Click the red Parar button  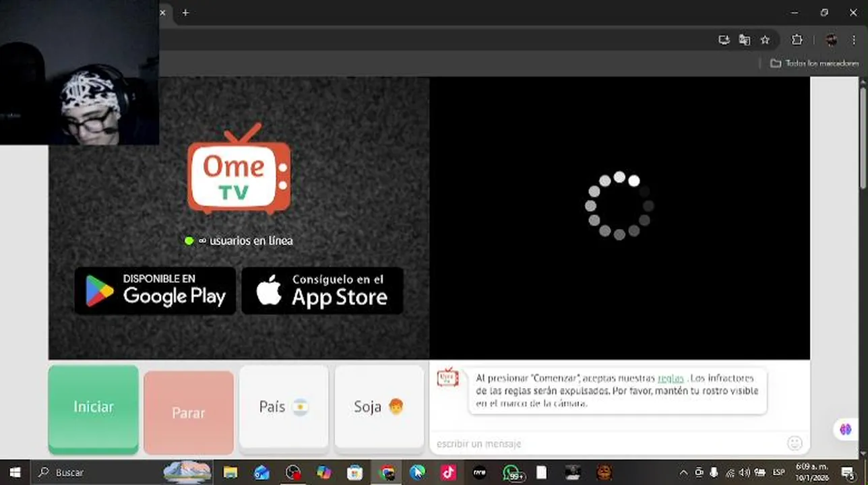pyautogui.click(x=189, y=412)
